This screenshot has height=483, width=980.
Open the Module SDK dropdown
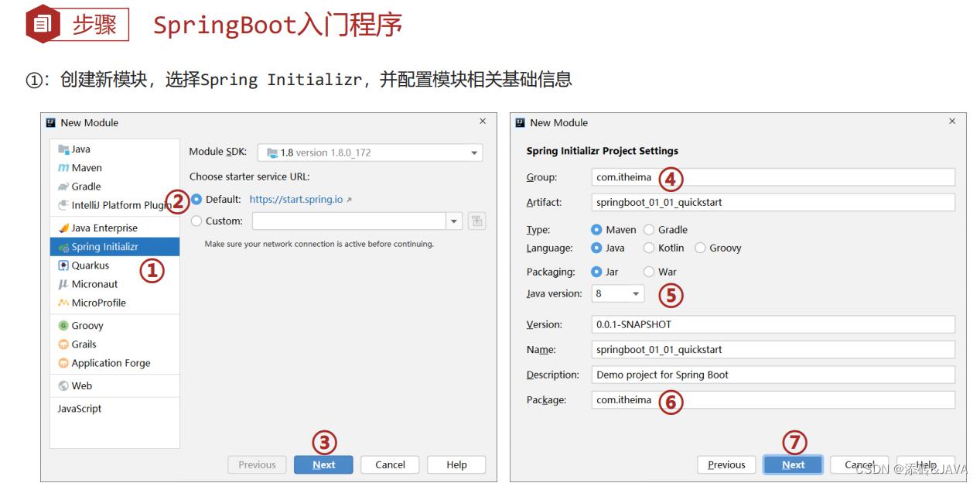(x=473, y=152)
